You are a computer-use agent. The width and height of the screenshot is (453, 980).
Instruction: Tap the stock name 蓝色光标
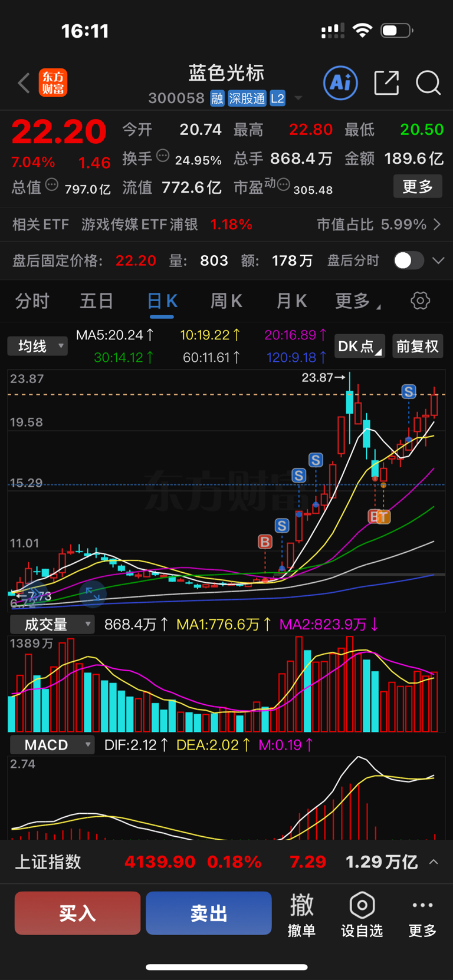click(226, 73)
